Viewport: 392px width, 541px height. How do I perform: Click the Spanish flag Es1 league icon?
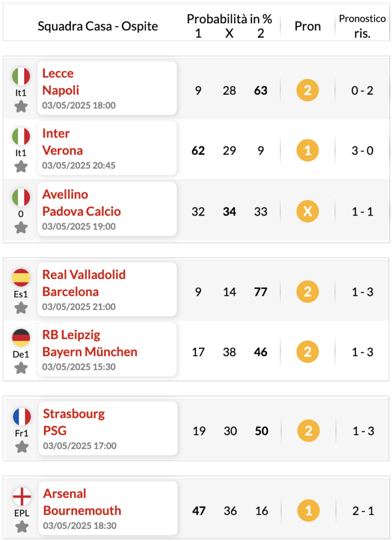(21, 278)
